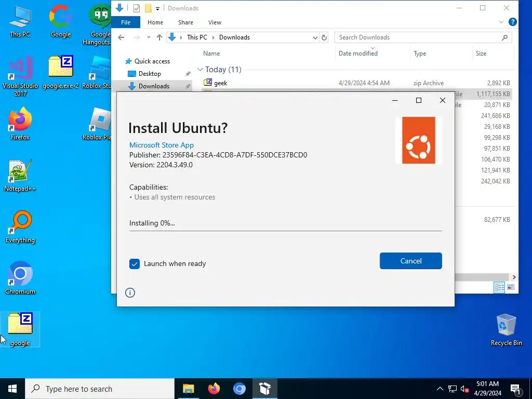Click inside Search Downloads field
The width and height of the screenshot is (532, 399).
click(x=417, y=37)
